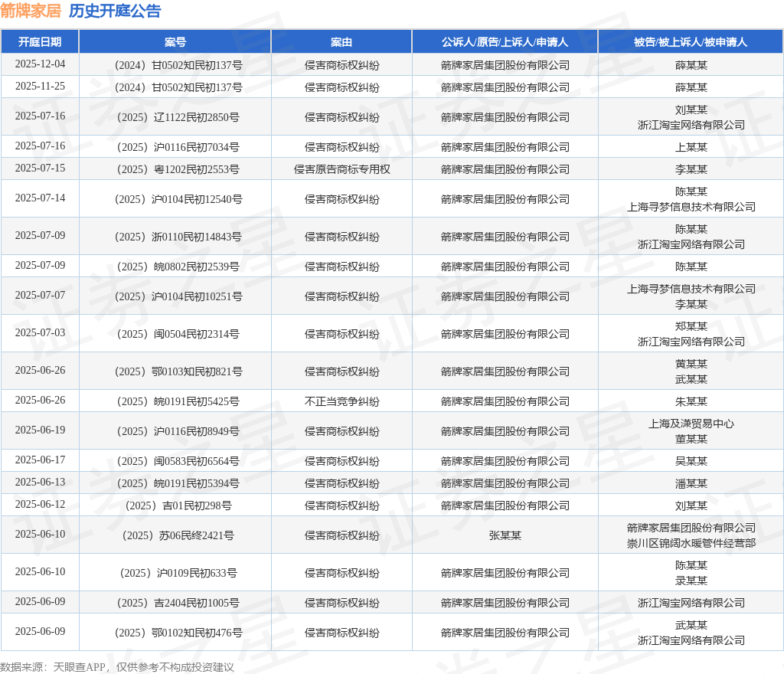This screenshot has height=674, width=784.
Task: Click defendant 潘某某
Action: pos(691,483)
